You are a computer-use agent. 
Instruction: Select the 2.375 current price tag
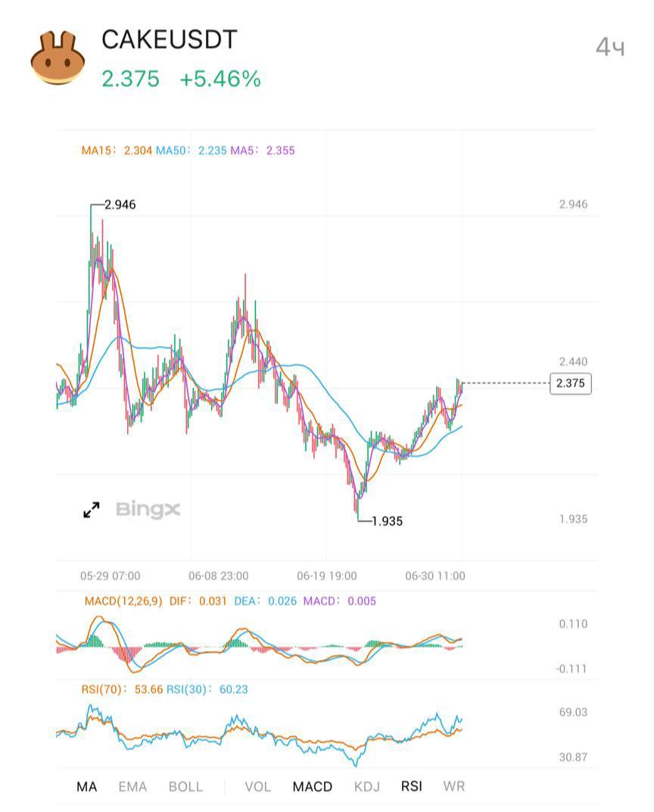(x=570, y=383)
